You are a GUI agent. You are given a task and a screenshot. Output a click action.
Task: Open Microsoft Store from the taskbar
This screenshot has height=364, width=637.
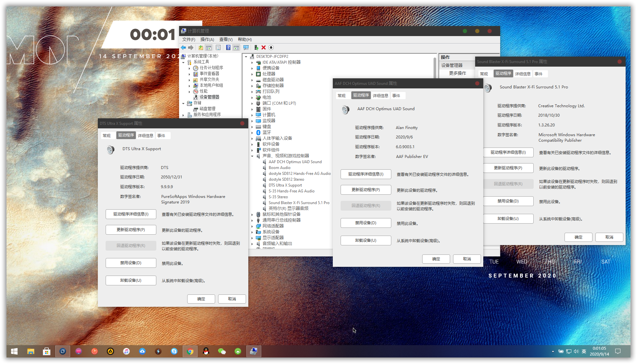click(46, 351)
